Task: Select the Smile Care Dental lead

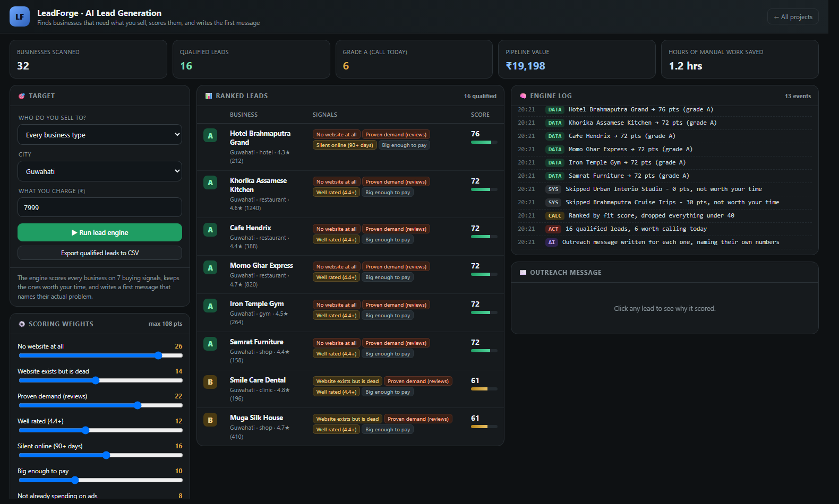Action: [350, 389]
